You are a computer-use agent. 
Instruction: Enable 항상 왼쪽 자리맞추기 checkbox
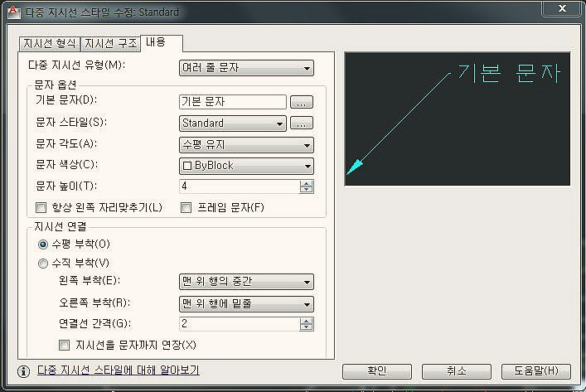[x=41, y=207]
